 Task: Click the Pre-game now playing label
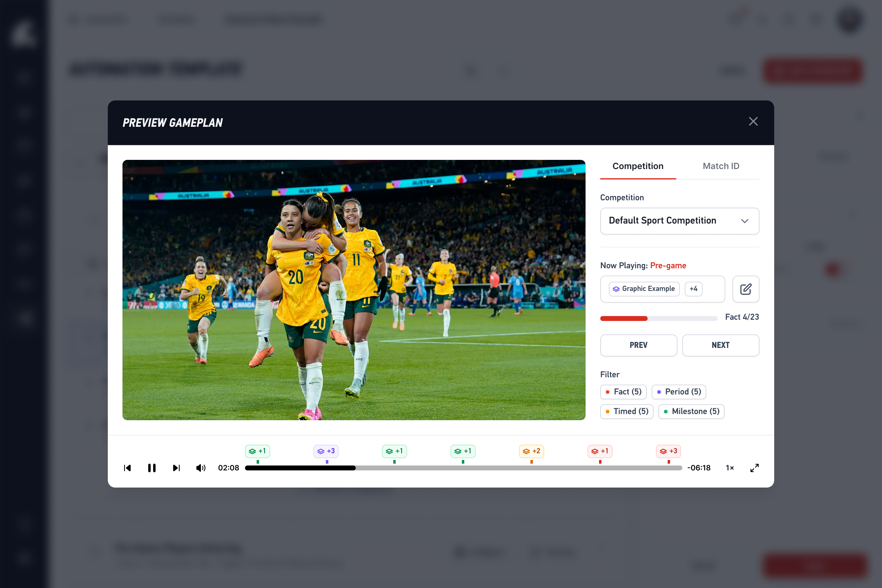[668, 266]
